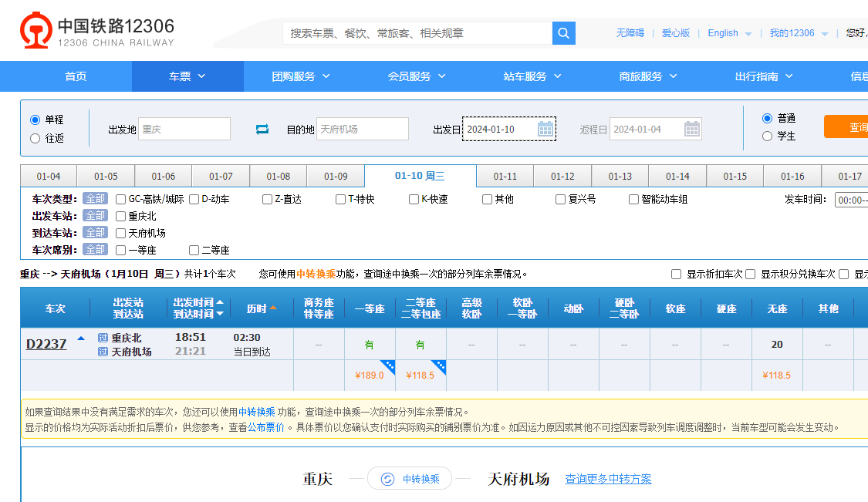Expand D2237 train stop details arrow
868x502 pixels.
[81, 339]
